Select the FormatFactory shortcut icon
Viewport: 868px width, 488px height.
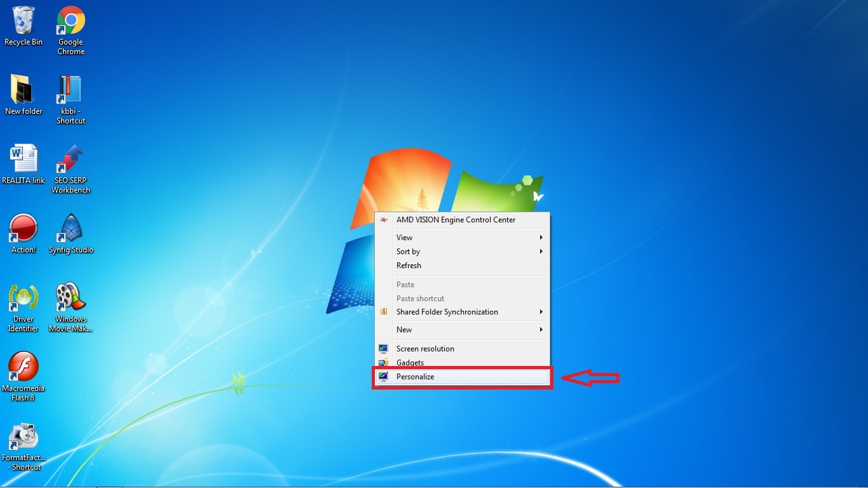24,446
